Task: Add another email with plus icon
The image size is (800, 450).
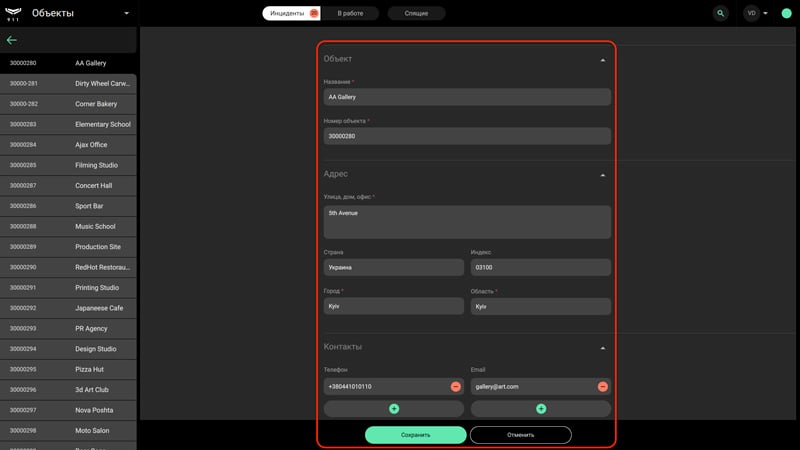Action: [541, 409]
